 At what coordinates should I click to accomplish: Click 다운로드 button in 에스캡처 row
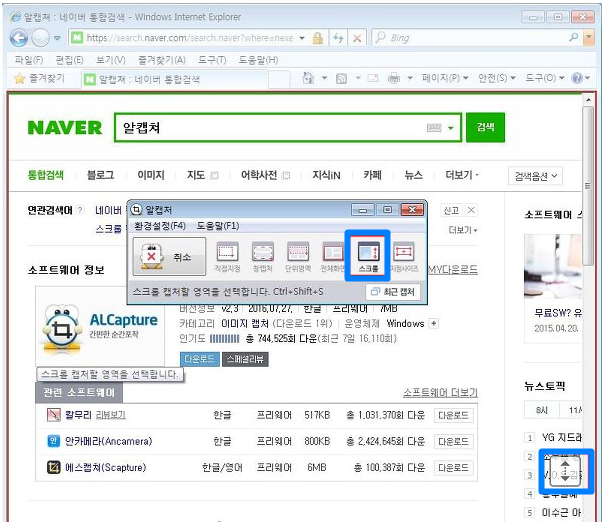click(x=453, y=467)
